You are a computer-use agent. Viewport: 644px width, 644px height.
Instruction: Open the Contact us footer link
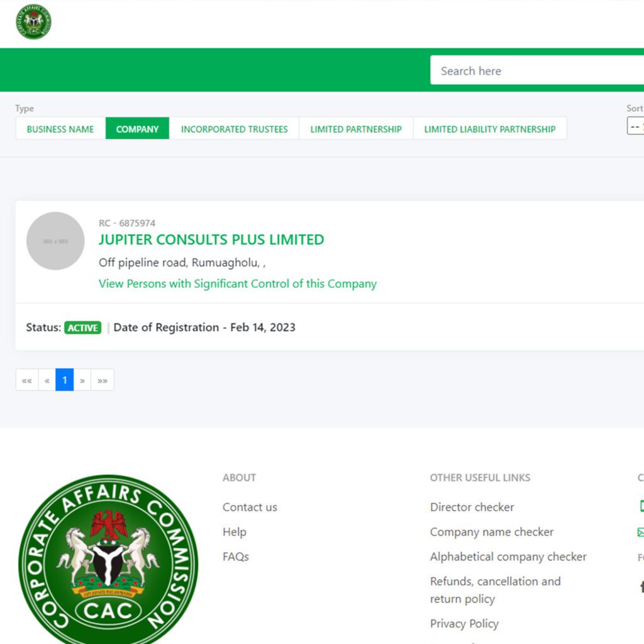click(x=250, y=507)
